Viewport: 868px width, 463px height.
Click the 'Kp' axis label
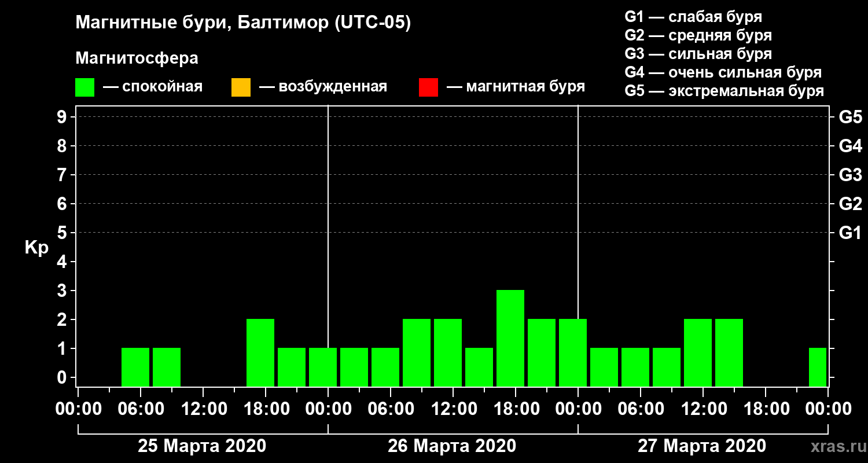click(x=36, y=247)
